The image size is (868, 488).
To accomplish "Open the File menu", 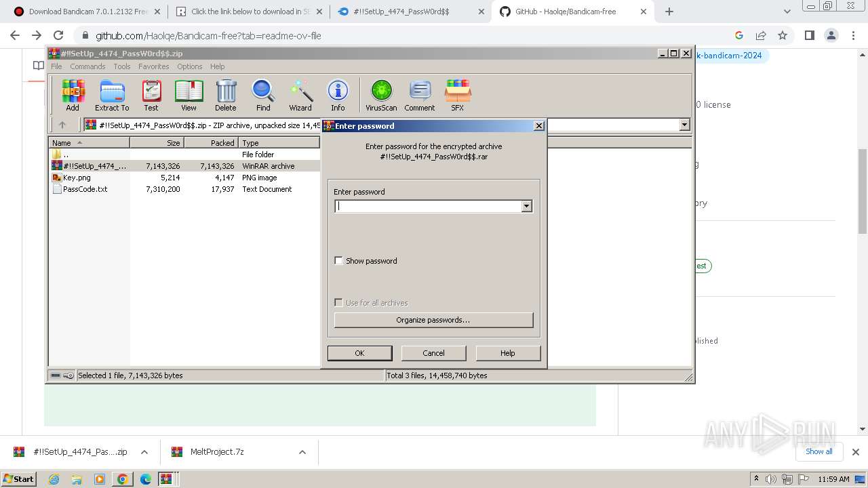I will click(56, 66).
